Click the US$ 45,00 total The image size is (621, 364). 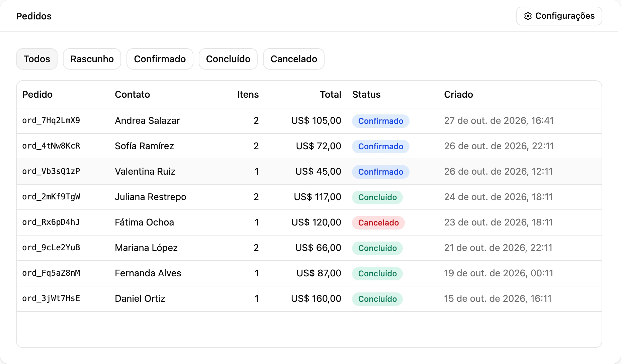(x=318, y=171)
